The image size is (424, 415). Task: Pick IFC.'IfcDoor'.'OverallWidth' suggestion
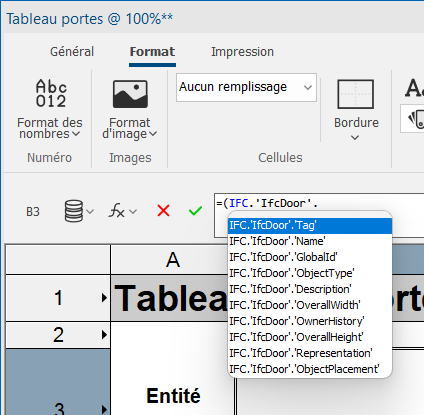click(310, 305)
